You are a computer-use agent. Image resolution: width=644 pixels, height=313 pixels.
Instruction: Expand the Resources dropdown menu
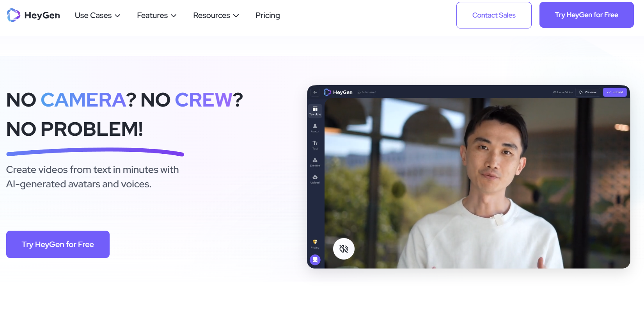point(216,15)
